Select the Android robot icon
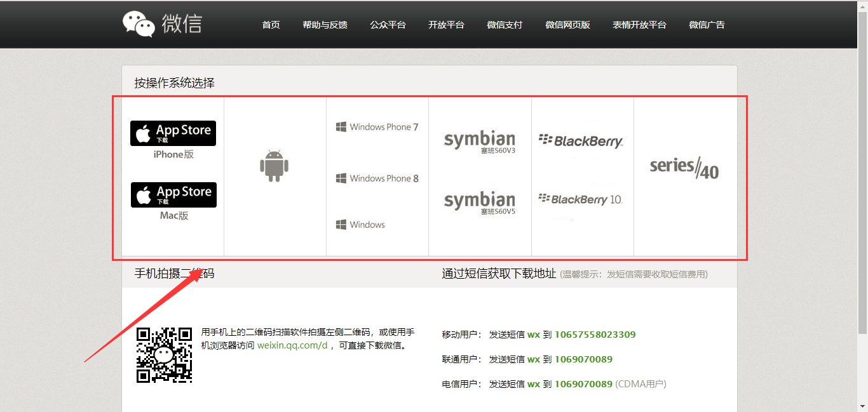 275,166
